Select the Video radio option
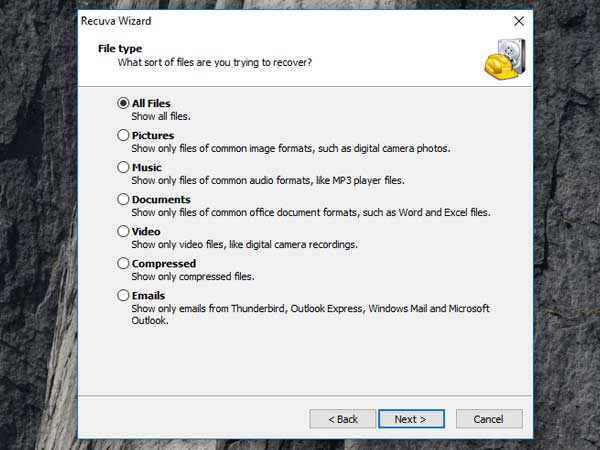This screenshot has width=600, height=450. pos(123,231)
